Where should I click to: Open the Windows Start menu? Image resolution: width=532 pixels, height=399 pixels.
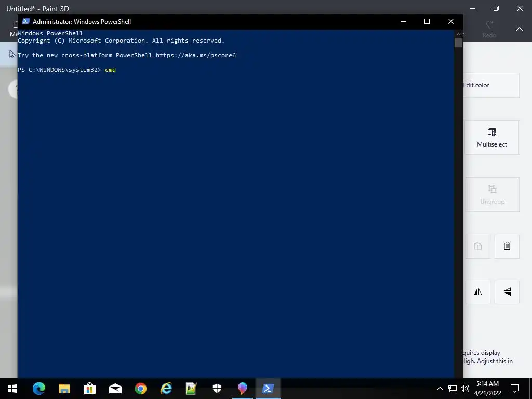(x=12, y=389)
